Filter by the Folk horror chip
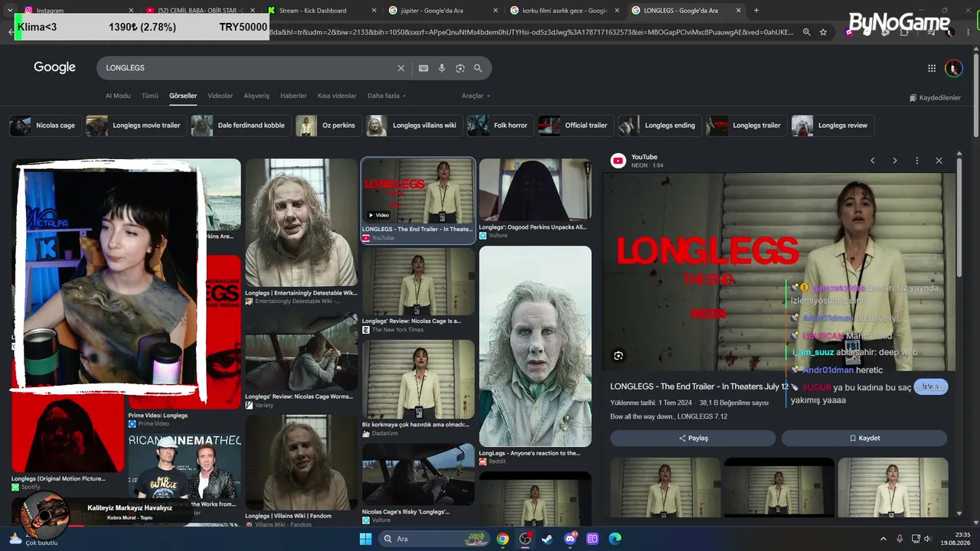The width and height of the screenshot is (980, 551). click(x=500, y=126)
